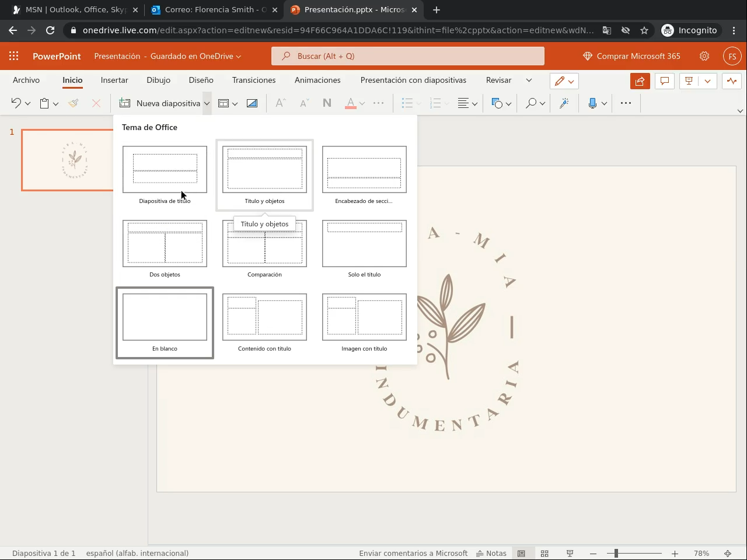Toggle the Notas pane

click(491, 553)
